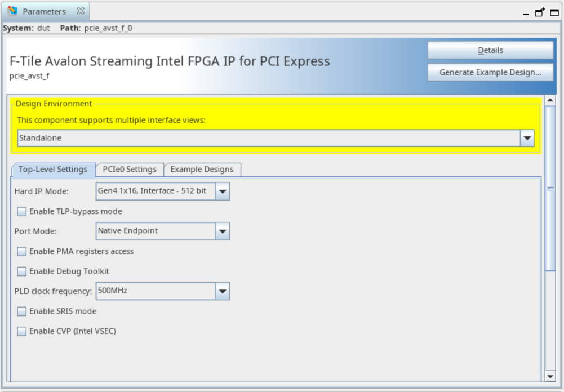Viewport: 564px width, 392px height.
Task: Check Enable Debug Toolkit option
Action: tap(22, 271)
